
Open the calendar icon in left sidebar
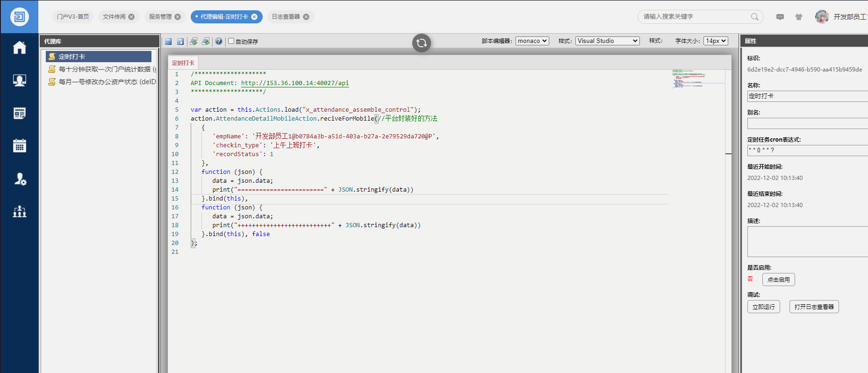(20, 146)
